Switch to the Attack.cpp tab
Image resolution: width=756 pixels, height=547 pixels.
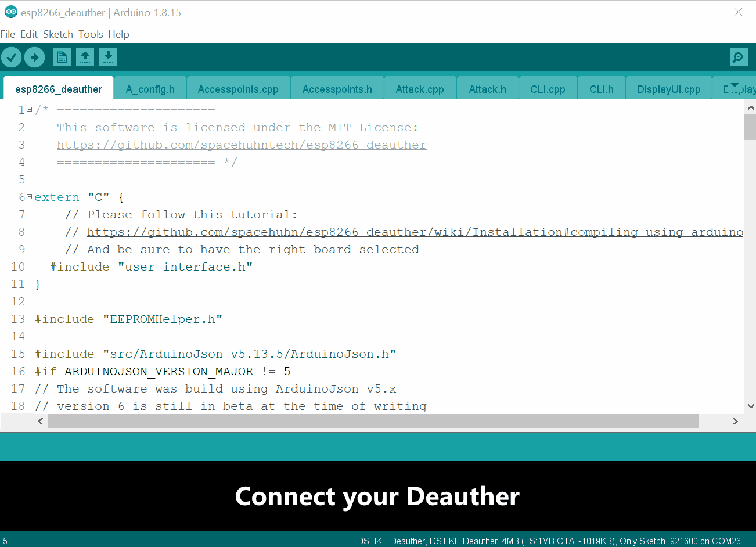click(420, 89)
